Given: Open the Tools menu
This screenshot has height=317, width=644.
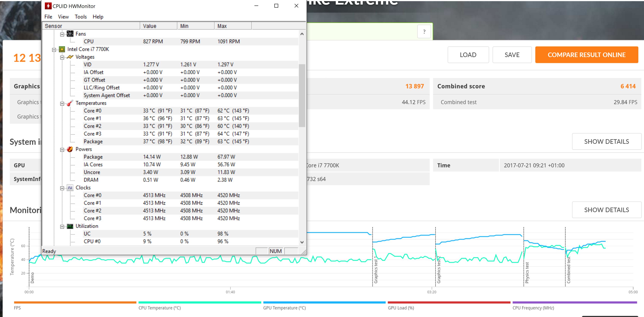Looking at the screenshot, I should click(81, 17).
